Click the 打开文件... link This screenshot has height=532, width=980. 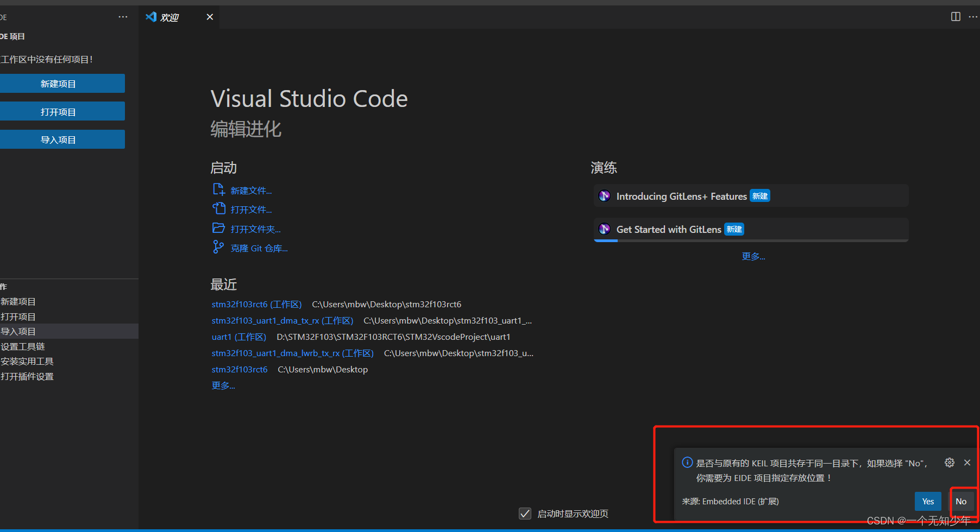pos(251,210)
